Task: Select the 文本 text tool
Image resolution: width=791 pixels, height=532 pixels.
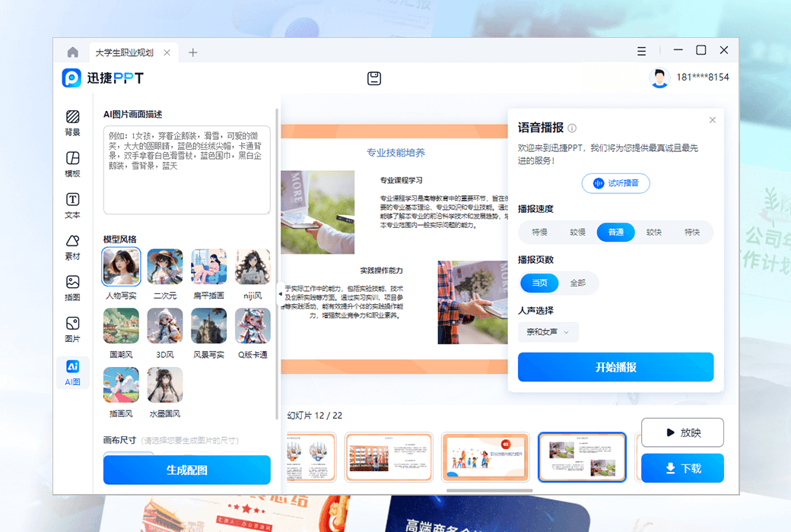Action: click(x=73, y=206)
